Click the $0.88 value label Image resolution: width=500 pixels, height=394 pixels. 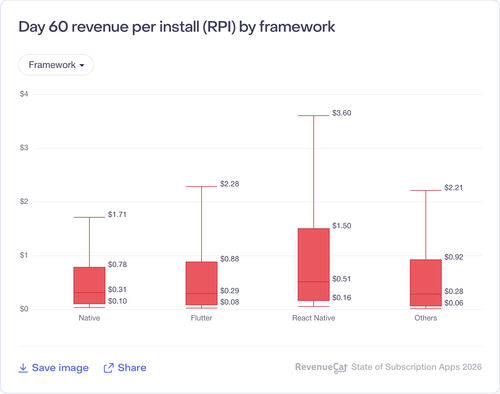coord(230,259)
